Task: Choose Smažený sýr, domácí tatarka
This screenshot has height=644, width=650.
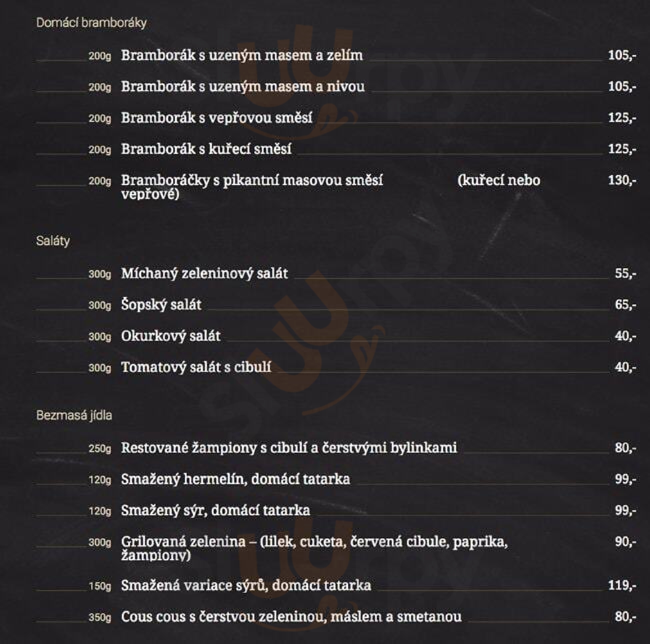Action: [x=216, y=511]
